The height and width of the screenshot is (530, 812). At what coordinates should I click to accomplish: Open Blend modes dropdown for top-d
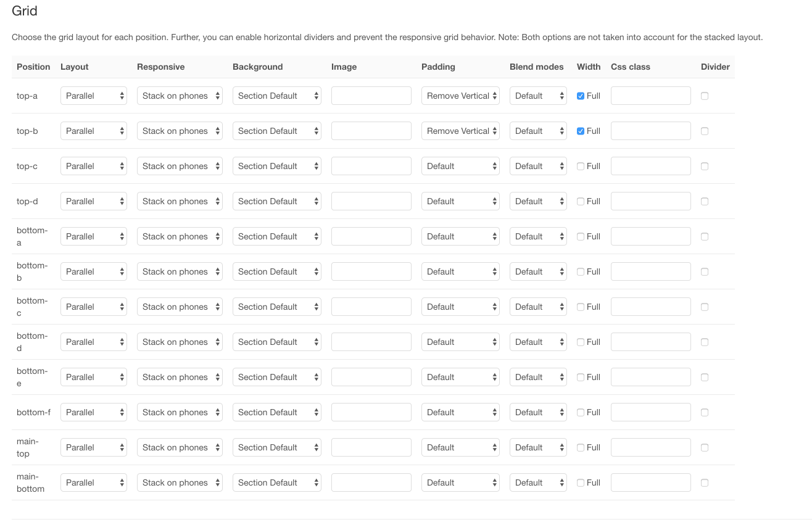pyautogui.click(x=538, y=201)
